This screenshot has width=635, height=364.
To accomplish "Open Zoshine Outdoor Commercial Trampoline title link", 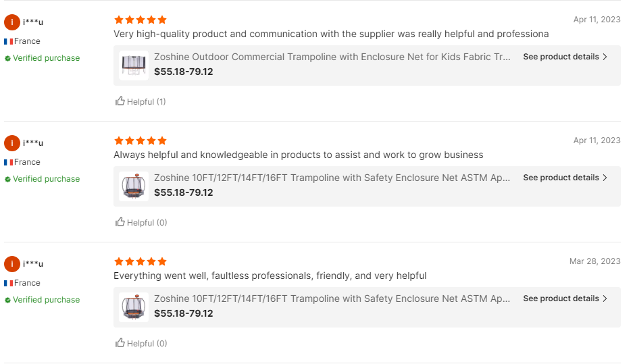I will tap(332, 57).
